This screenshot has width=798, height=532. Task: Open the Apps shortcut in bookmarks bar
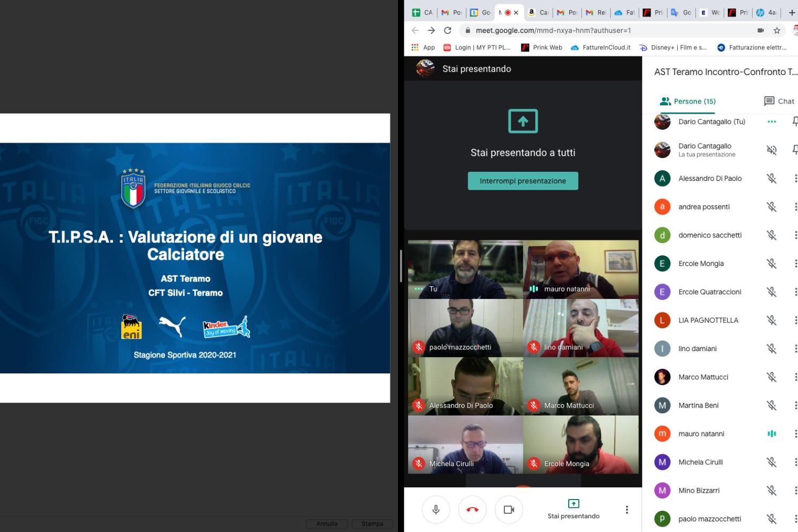[423, 47]
